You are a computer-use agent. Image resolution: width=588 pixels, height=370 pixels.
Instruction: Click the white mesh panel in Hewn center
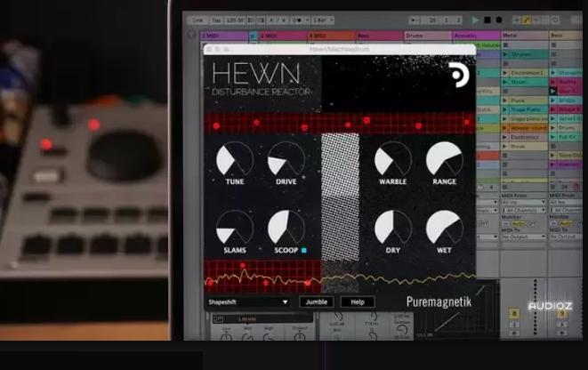pos(340,197)
